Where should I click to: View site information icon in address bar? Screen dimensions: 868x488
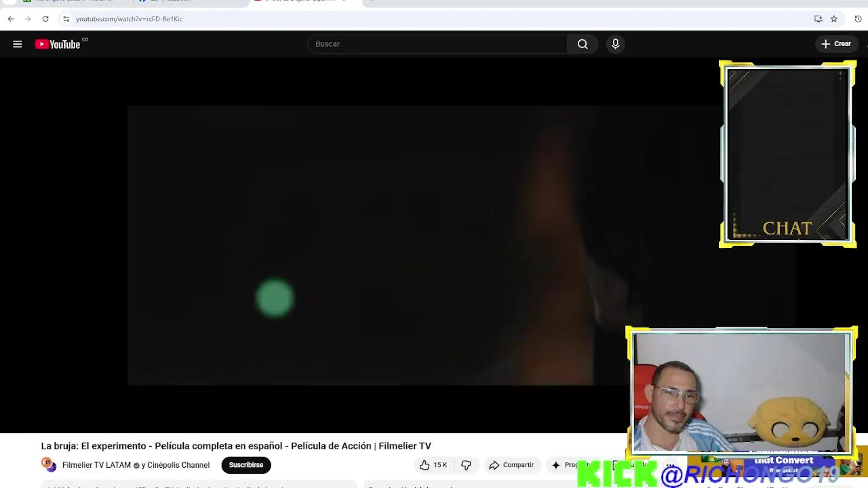(66, 19)
